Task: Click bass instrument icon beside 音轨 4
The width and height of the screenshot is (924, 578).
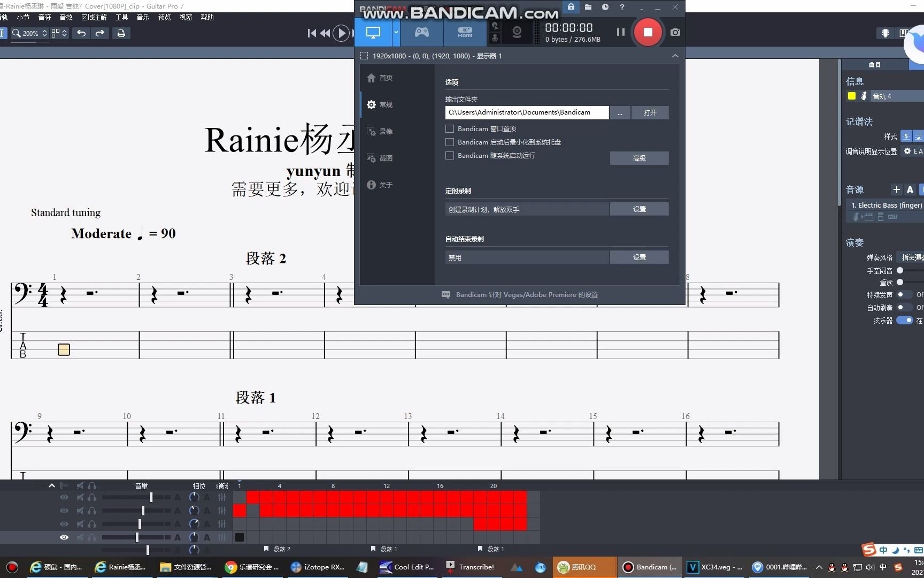Action: 864,96
